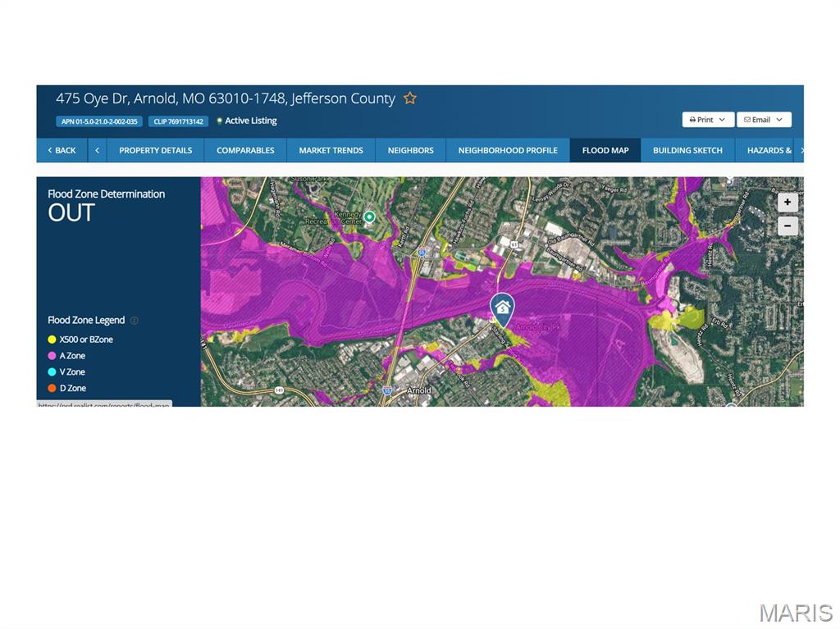Screen dimensions: 840x629
Task: Open the Neighborhood Profile tab
Action: (x=507, y=150)
